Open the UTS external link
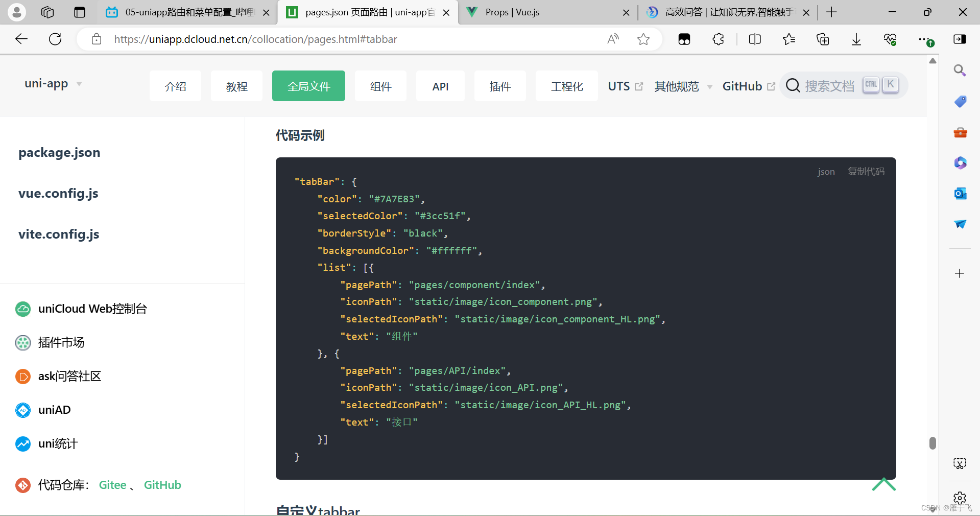 (x=626, y=86)
